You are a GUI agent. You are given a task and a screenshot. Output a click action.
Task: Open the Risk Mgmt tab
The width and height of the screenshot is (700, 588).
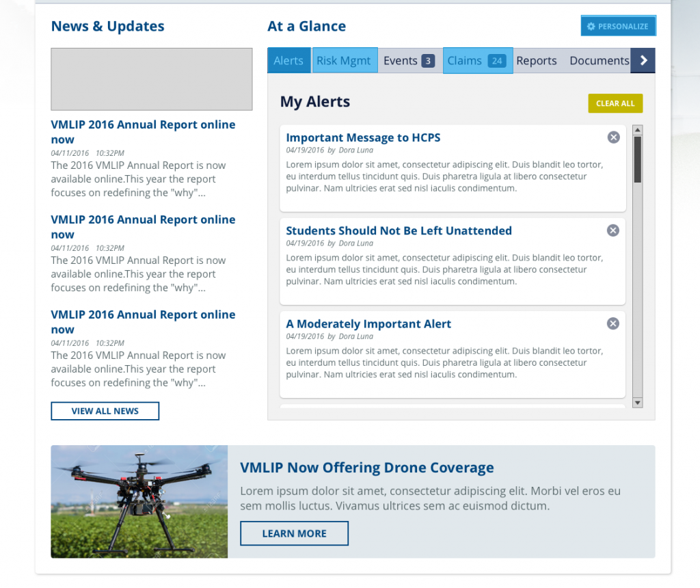(345, 60)
